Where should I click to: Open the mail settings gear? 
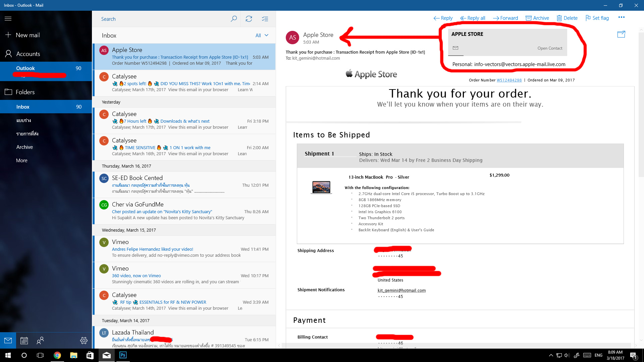tap(84, 341)
